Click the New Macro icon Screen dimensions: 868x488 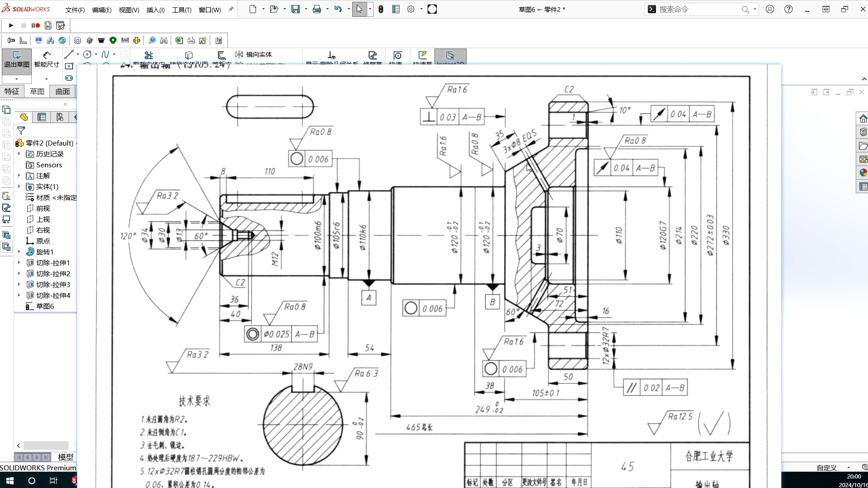coord(48,25)
